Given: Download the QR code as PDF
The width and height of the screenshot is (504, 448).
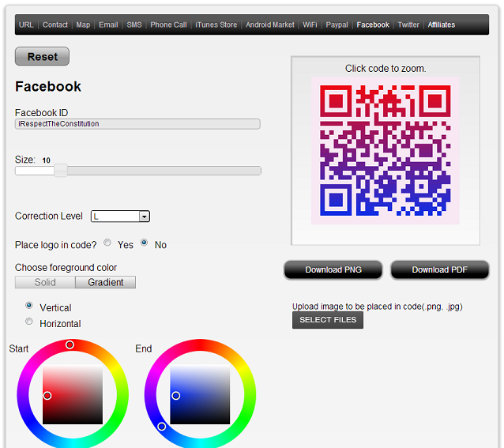Looking at the screenshot, I should pyautogui.click(x=440, y=269).
